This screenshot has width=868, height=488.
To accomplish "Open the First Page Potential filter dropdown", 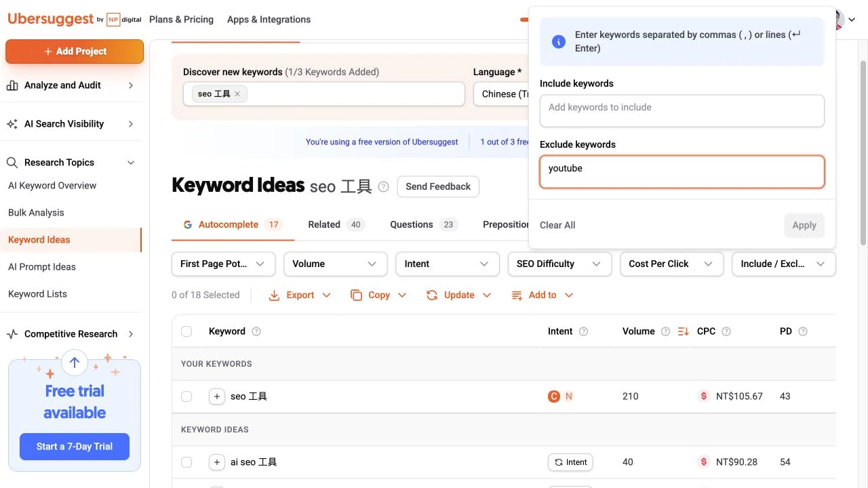I will [x=223, y=264].
